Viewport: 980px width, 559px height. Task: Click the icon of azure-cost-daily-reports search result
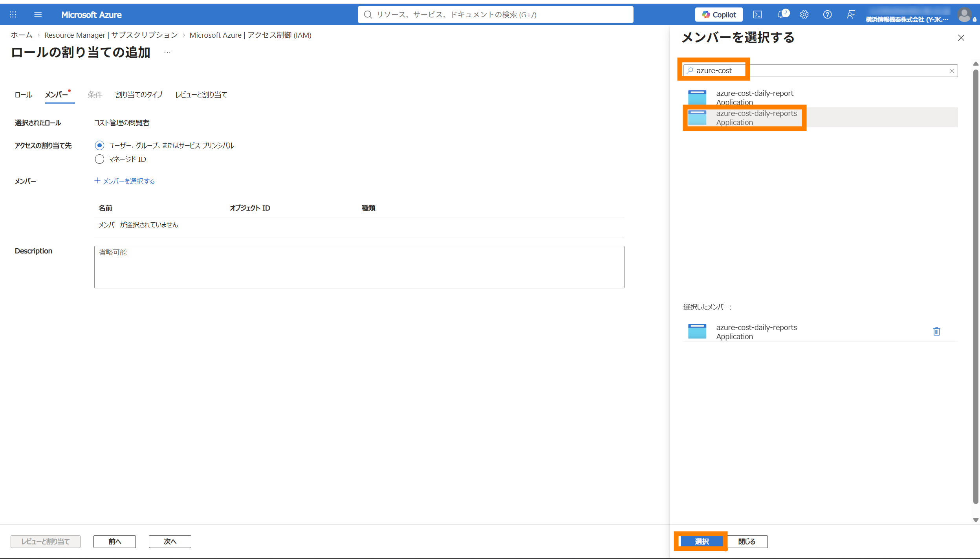click(x=697, y=117)
